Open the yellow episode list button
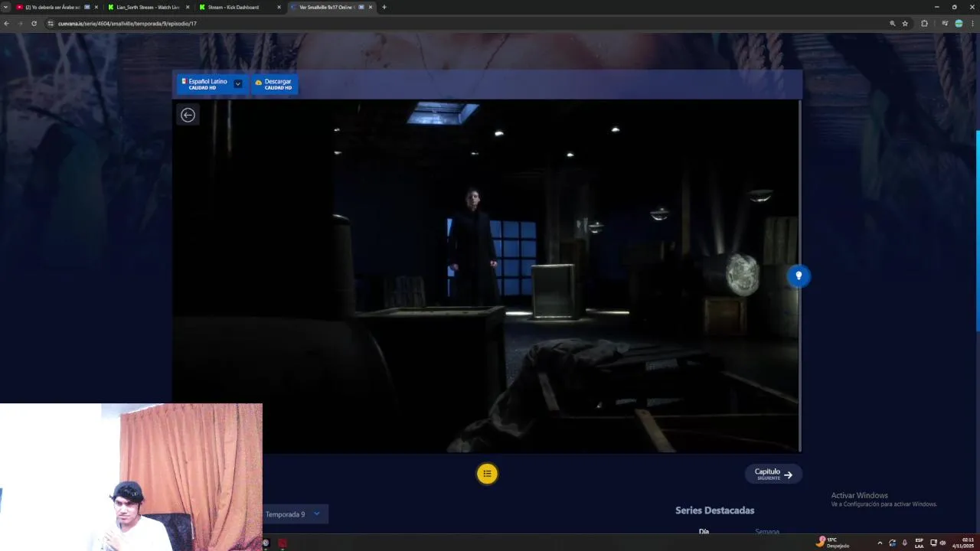 (x=487, y=474)
